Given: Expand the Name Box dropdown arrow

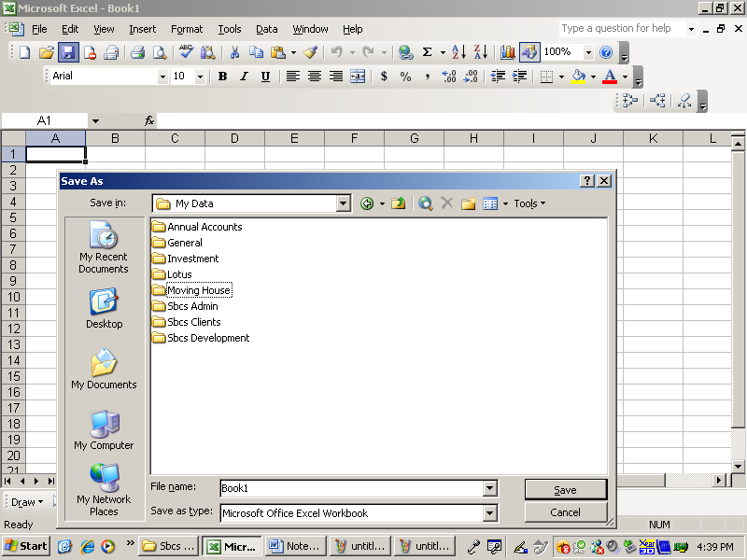Looking at the screenshot, I should point(95,121).
